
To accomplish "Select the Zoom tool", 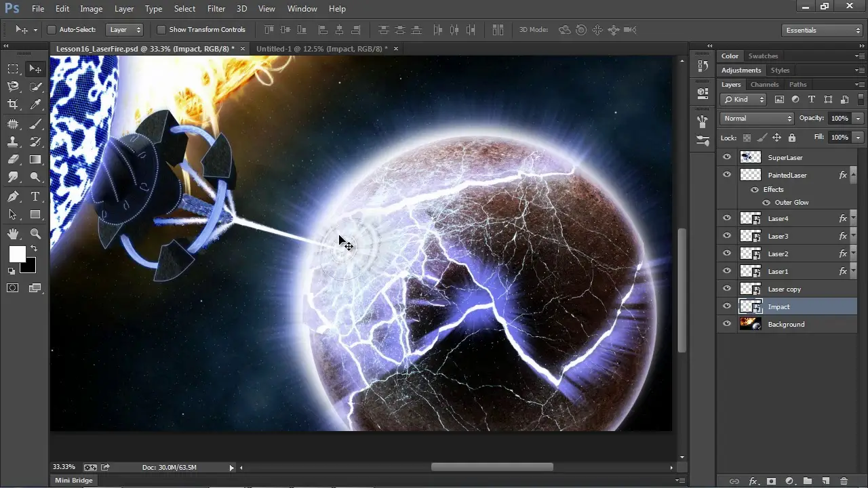I will point(35,234).
